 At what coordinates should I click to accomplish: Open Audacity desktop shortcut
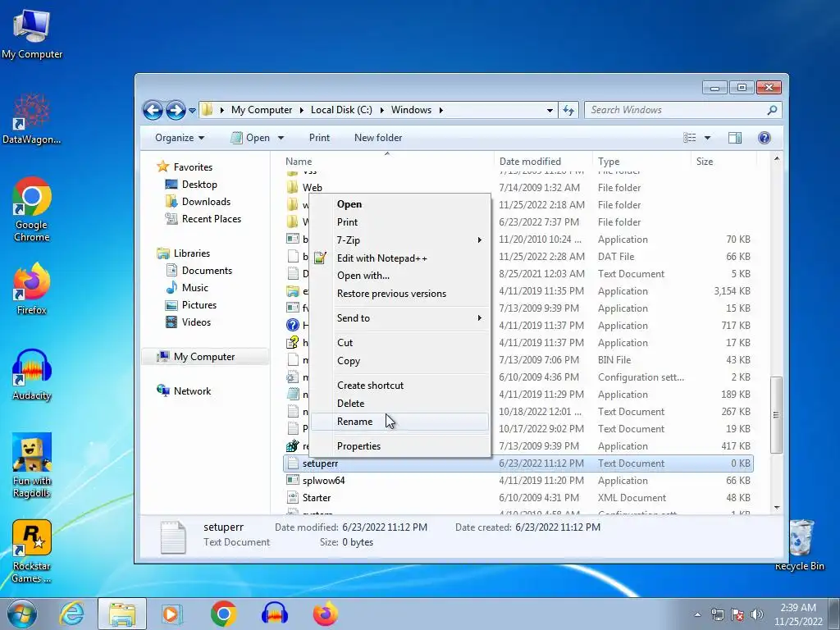click(x=32, y=375)
